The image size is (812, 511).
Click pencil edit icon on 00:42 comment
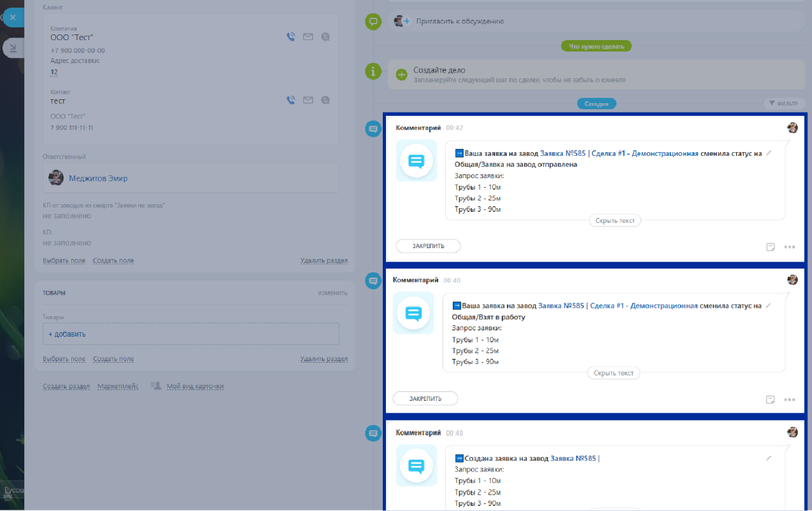769,153
